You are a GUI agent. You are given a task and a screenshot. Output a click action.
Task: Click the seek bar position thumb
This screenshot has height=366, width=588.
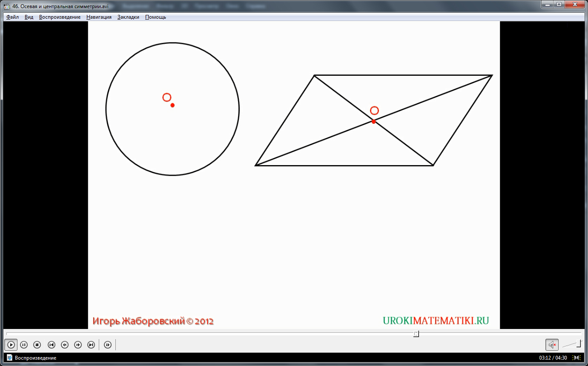[x=416, y=334]
